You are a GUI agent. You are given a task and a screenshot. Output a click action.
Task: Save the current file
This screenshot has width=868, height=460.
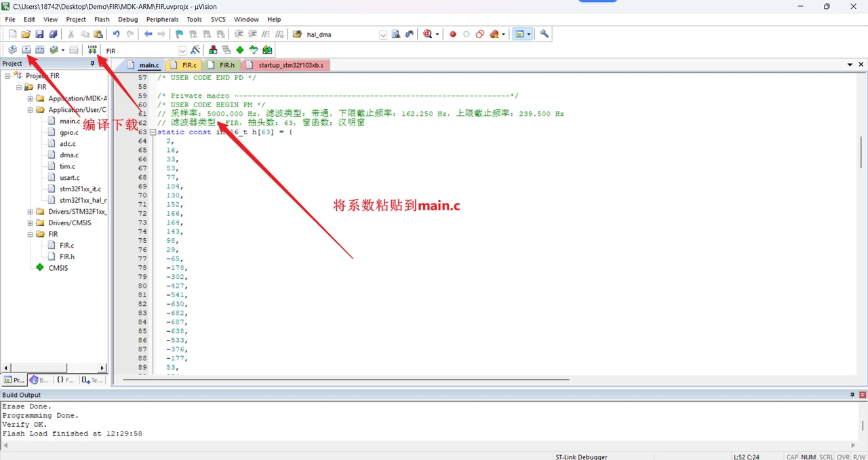[x=39, y=34]
